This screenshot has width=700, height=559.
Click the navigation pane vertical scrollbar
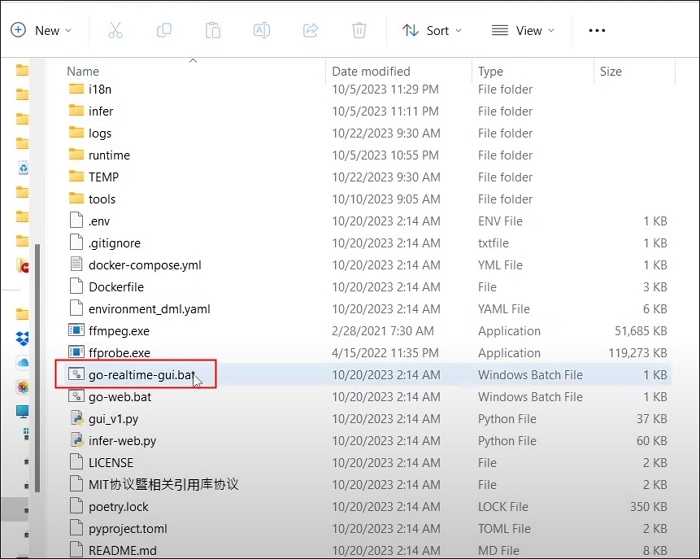pyautogui.click(x=38, y=360)
